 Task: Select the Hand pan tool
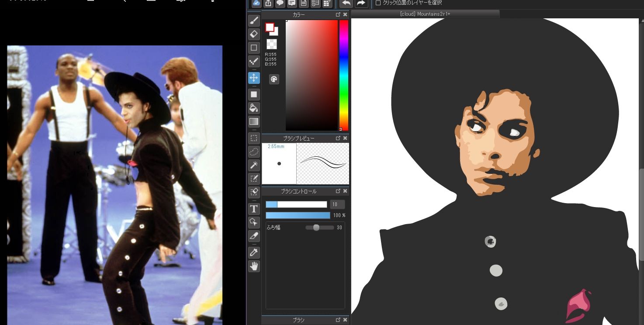(254, 266)
